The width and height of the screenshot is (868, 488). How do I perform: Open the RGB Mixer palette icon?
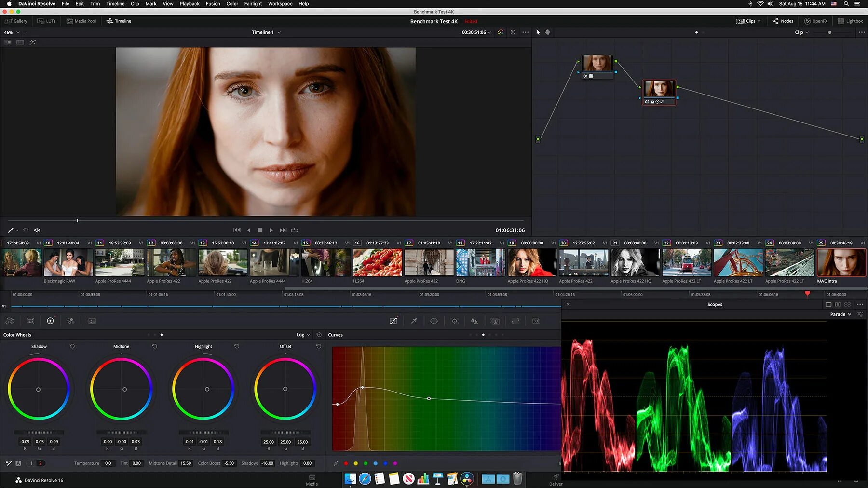click(x=71, y=321)
